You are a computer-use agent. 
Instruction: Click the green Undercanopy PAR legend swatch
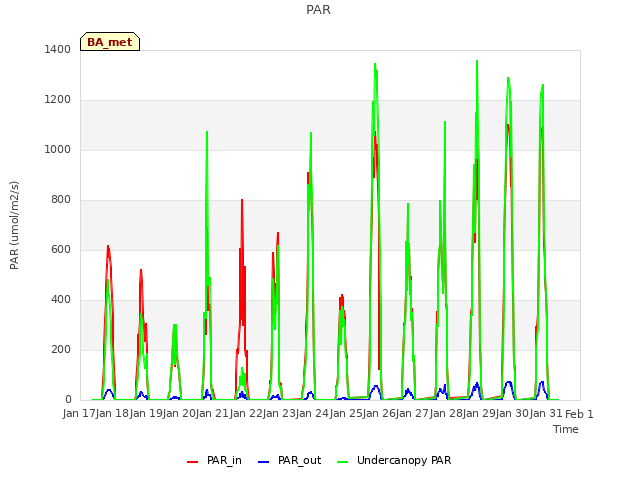pos(343,462)
